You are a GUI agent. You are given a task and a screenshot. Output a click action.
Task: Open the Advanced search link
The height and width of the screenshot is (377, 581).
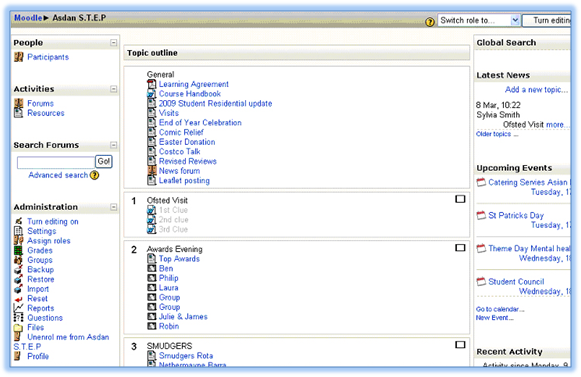point(58,175)
